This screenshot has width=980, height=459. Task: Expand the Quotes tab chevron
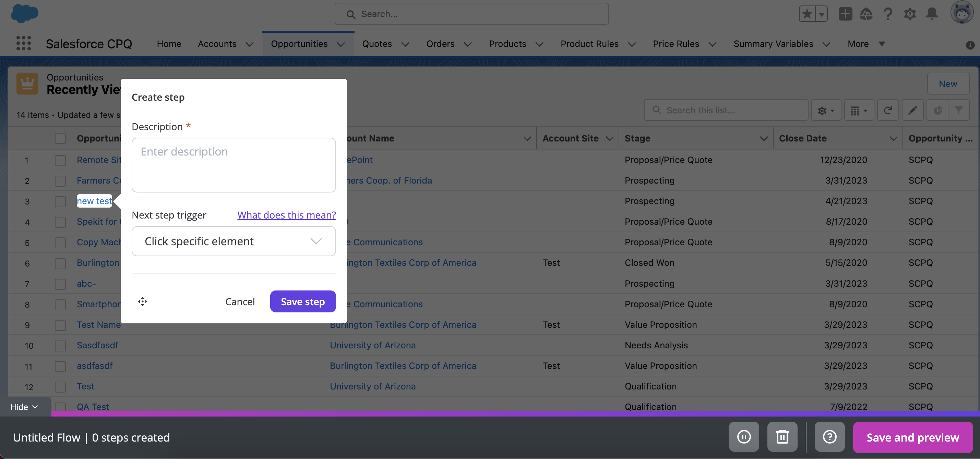click(x=405, y=45)
